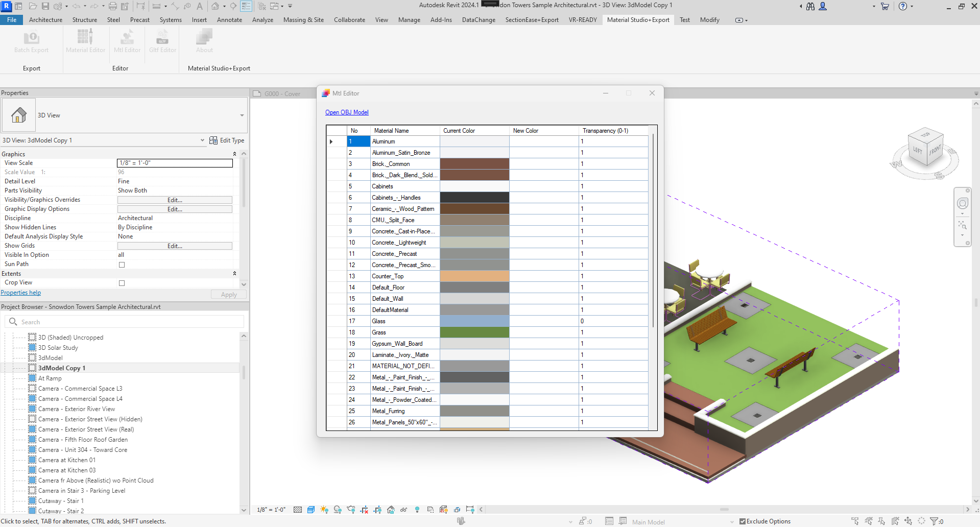Image resolution: width=980 pixels, height=527 pixels.
Task: Switch to the Massing & Site ribbon tab
Action: [303, 20]
